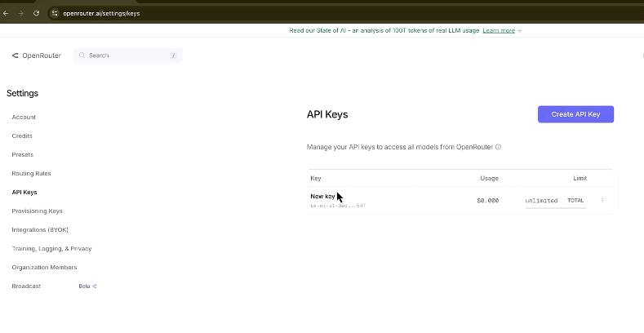Click the magnifier icon in Search
The image size is (644, 333).
(x=82, y=55)
